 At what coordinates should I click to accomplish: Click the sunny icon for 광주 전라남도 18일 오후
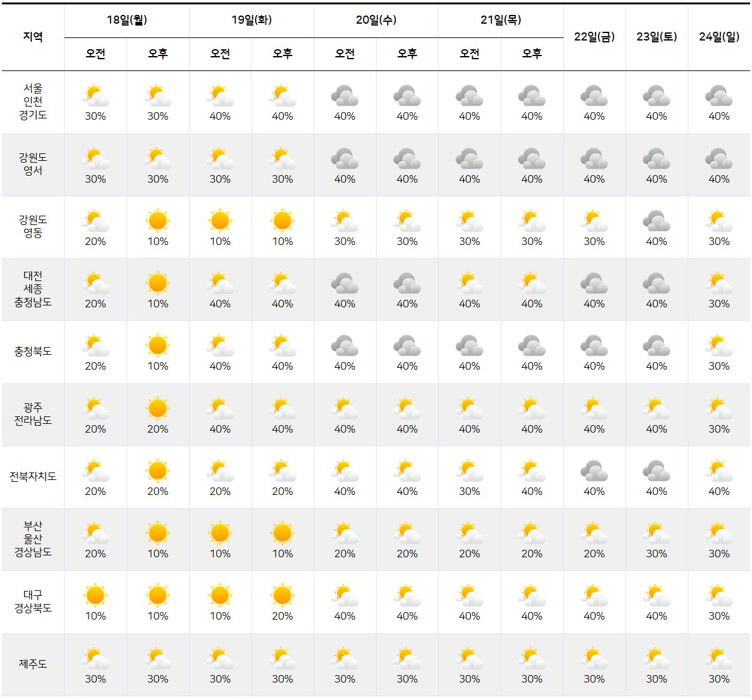(158, 408)
